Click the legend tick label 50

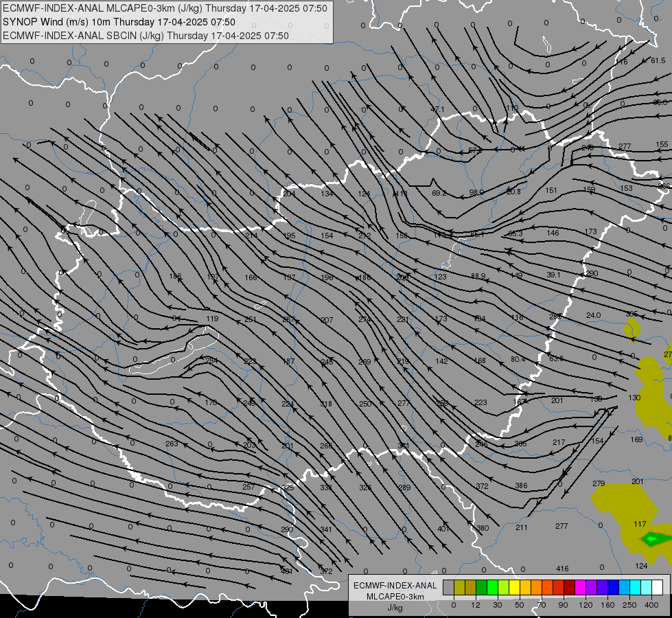click(520, 605)
